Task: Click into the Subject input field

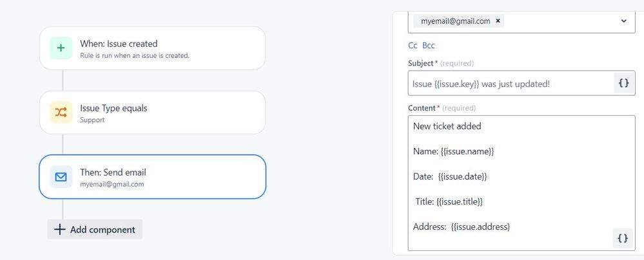Action: (511, 84)
